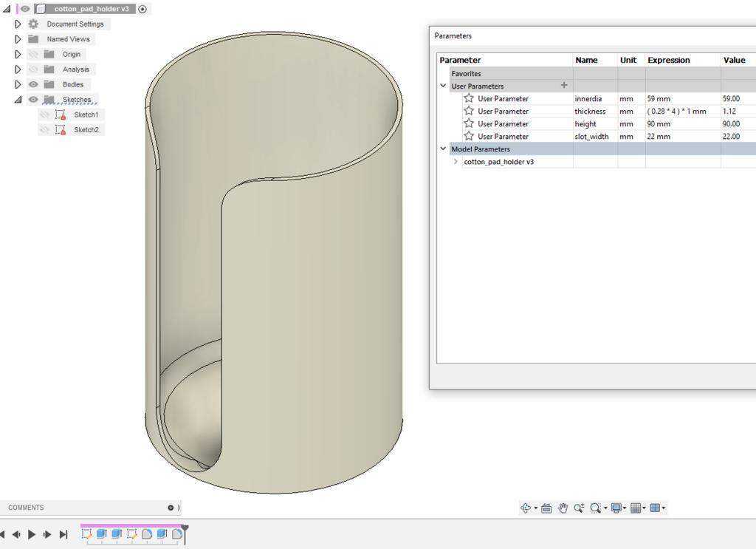The image size is (756, 549).
Task: Star the slot_width user parameter
Action: point(469,136)
